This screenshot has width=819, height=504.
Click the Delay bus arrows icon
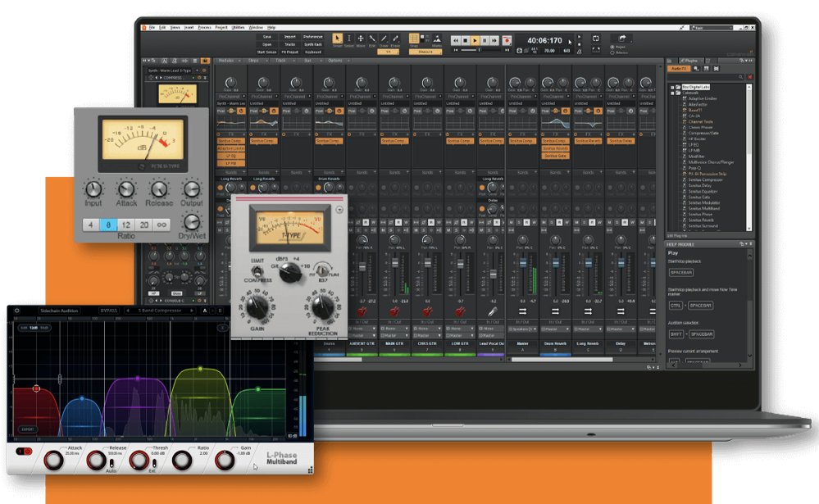(x=621, y=311)
